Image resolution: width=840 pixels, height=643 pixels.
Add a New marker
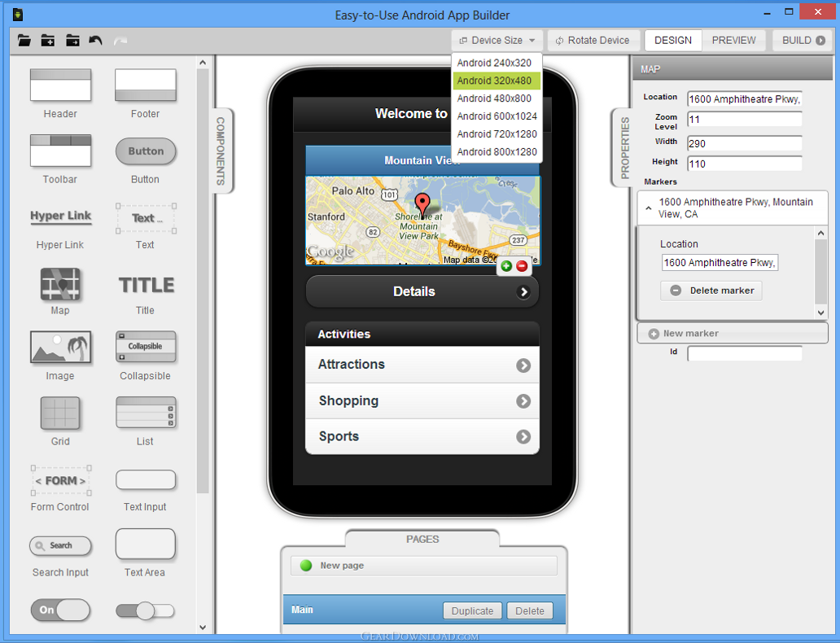[x=733, y=333]
